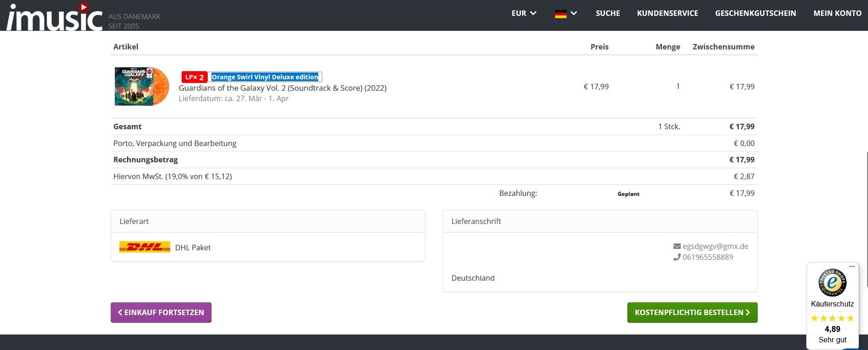The image size is (868, 350).
Task: Click KOSTENPFLICHTIG BESTELLEN button
Action: (692, 312)
